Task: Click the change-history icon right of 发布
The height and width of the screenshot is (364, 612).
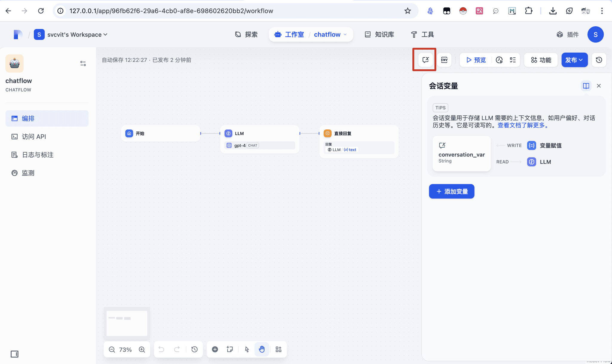Action: [599, 60]
